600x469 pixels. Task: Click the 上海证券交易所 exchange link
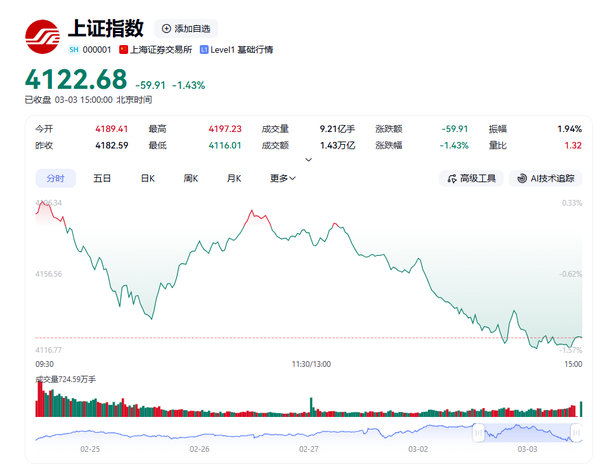pos(161,50)
